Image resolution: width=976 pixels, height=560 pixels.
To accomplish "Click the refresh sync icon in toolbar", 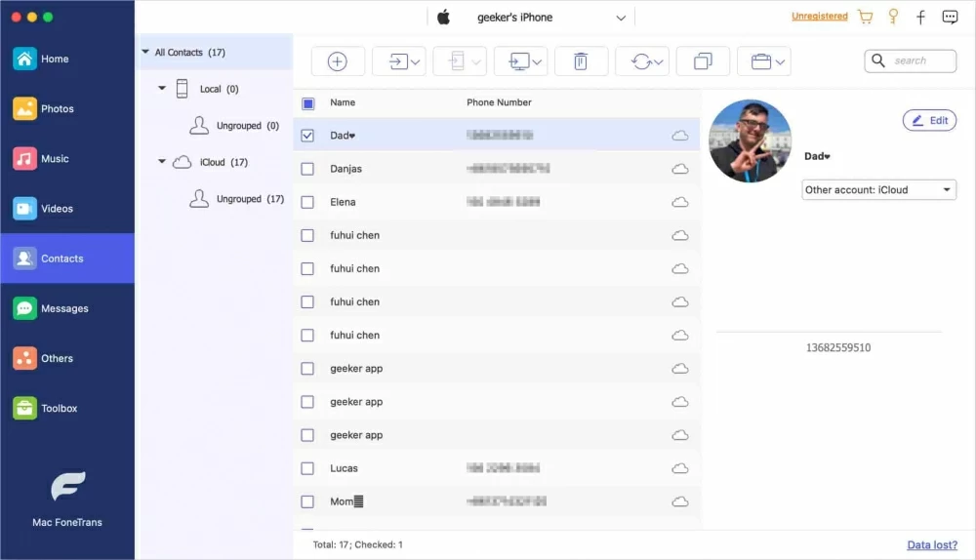I will tap(640, 61).
